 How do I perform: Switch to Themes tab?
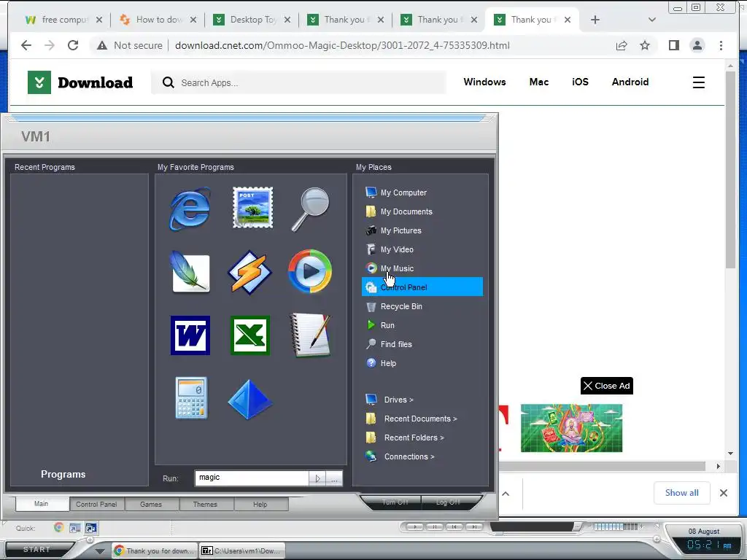pos(205,505)
